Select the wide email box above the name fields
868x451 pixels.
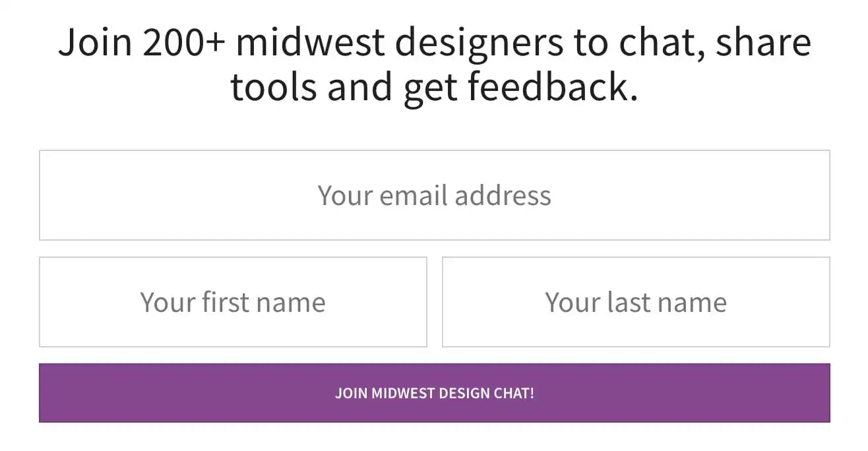tap(434, 195)
